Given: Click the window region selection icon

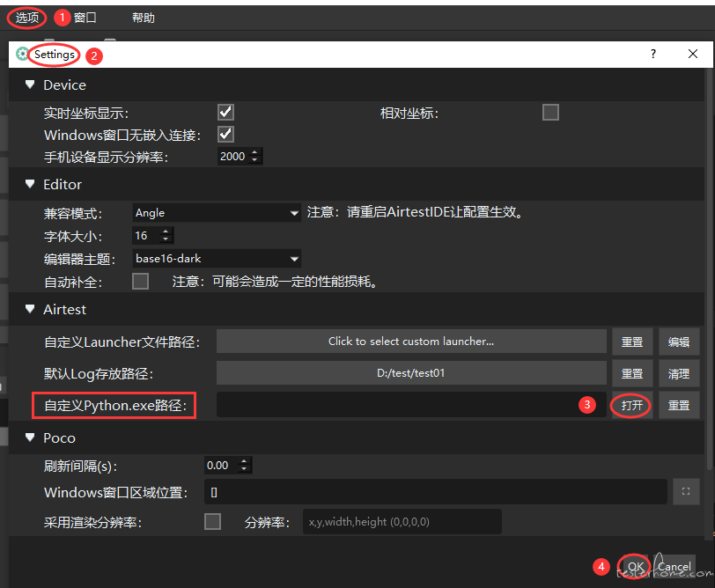Looking at the screenshot, I should (686, 491).
